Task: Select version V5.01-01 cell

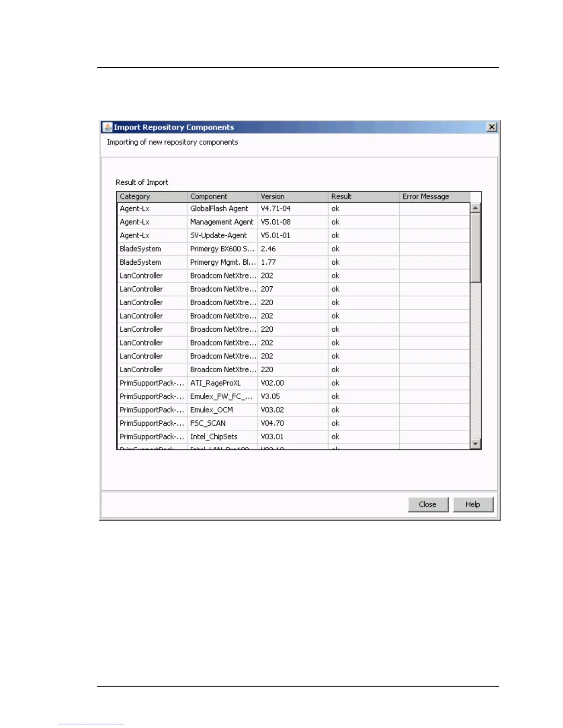Action: tap(293, 235)
